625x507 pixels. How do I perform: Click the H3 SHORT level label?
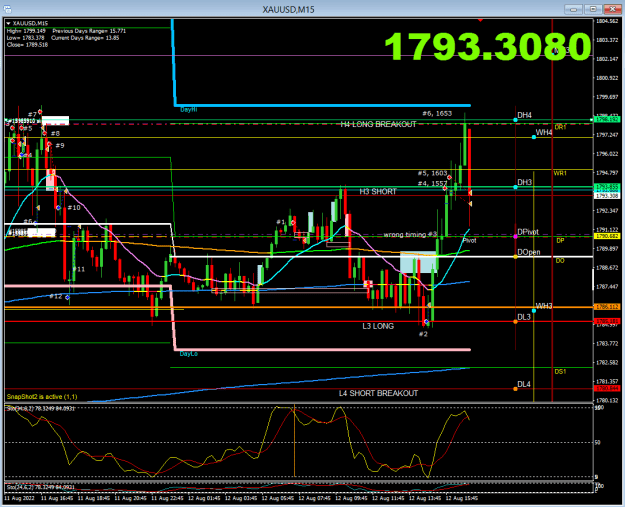pos(378,192)
